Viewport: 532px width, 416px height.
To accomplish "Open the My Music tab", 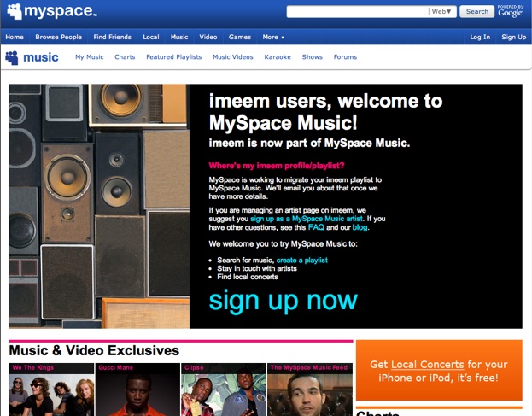I will (x=90, y=57).
